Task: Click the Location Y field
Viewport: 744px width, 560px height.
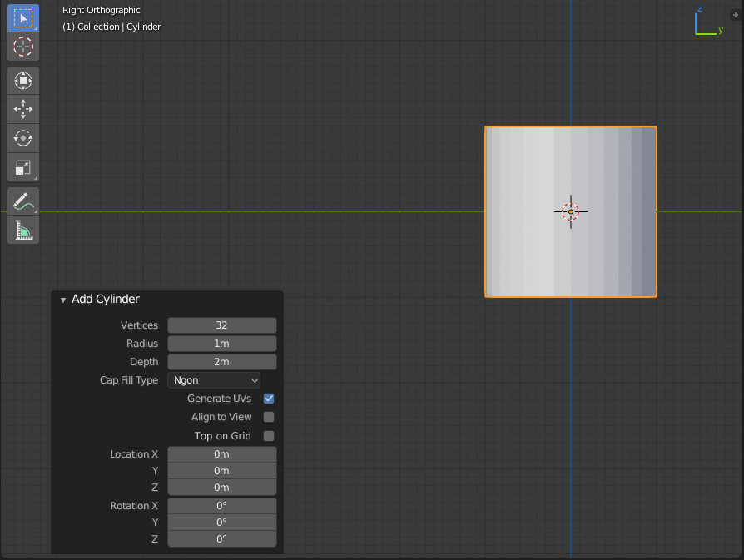Action: pyautogui.click(x=222, y=471)
